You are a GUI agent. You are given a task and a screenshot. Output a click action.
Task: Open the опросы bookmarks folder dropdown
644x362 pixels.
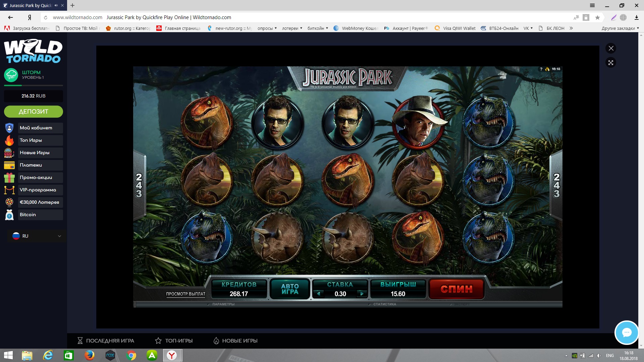coord(267,28)
